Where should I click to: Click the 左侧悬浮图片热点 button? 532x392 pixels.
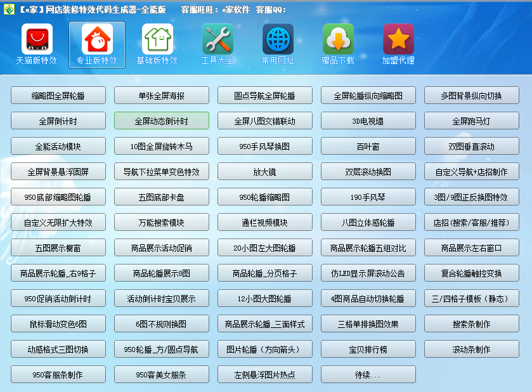click(x=265, y=374)
